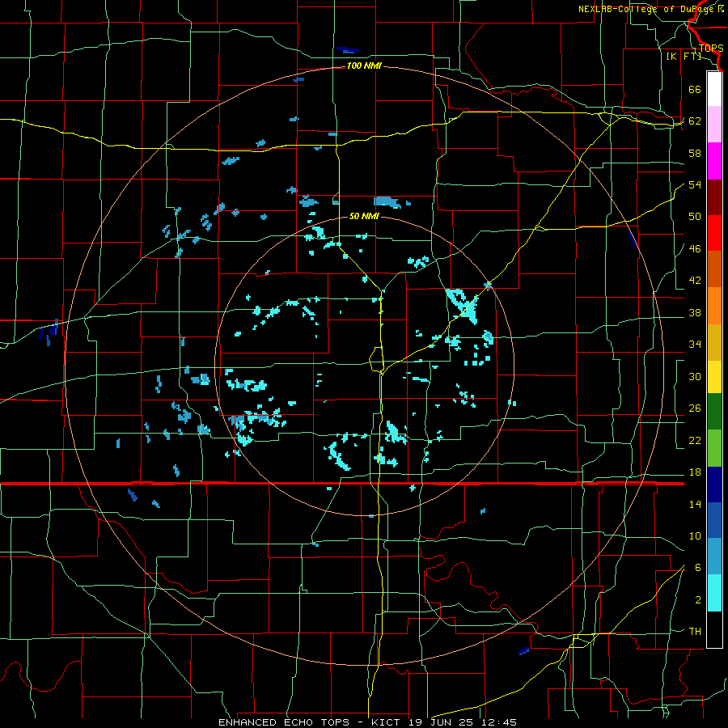
Task: Click the legend value 10
Action: (x=695, y=535)
